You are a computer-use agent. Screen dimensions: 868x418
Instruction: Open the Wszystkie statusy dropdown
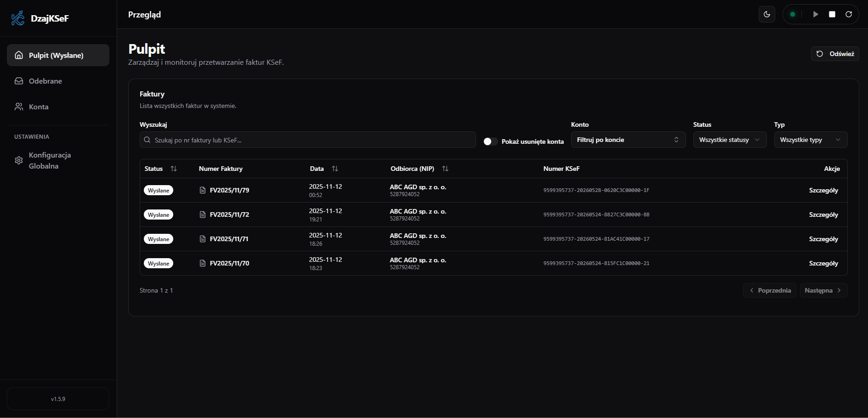tap(730, 140)
